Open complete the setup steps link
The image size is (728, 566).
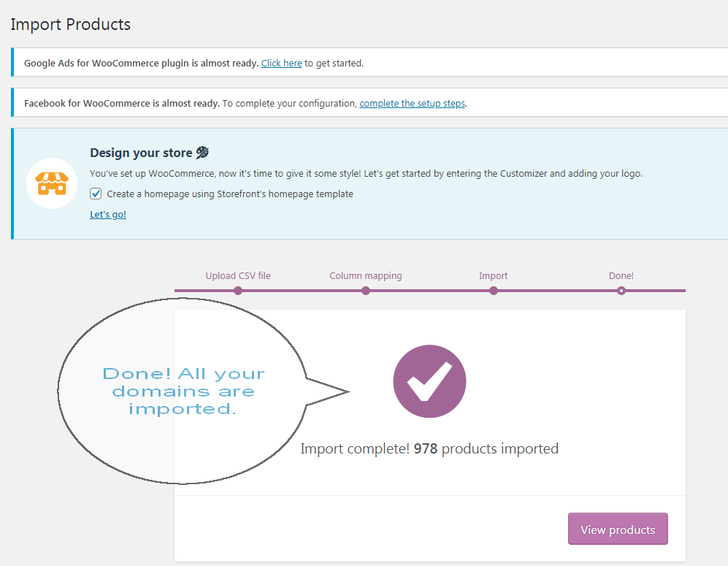[413, 103]
